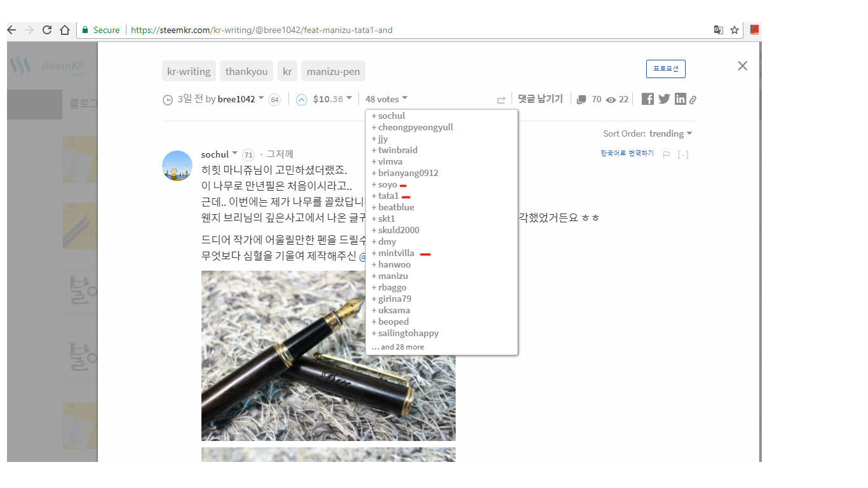The height and width of the screenshot is (488, 868).
Task: Bookmark the page with the address bar star
Action: pos(735,30)
